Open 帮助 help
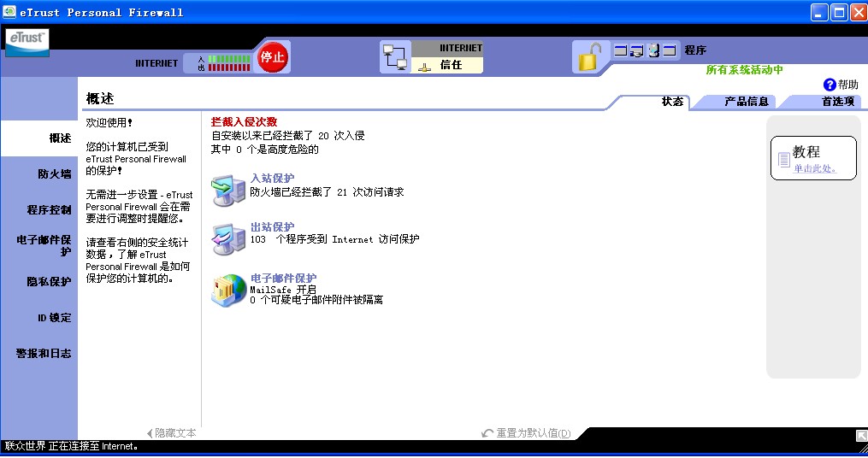 tap(847, 85)
